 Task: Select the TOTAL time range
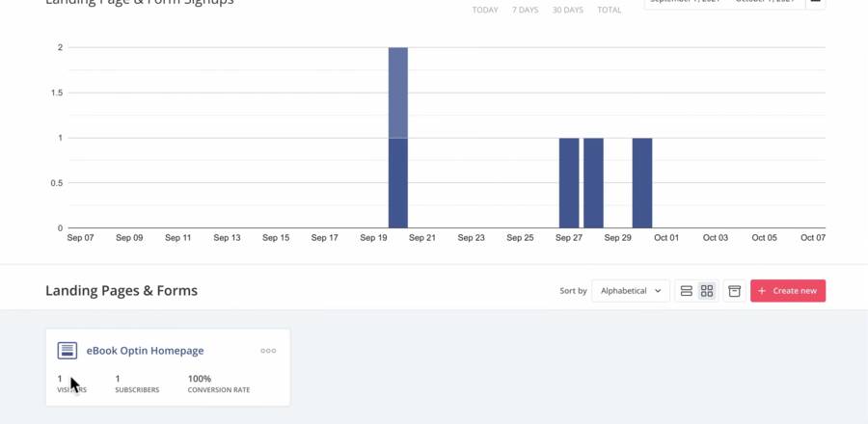(x=609, y=10)
